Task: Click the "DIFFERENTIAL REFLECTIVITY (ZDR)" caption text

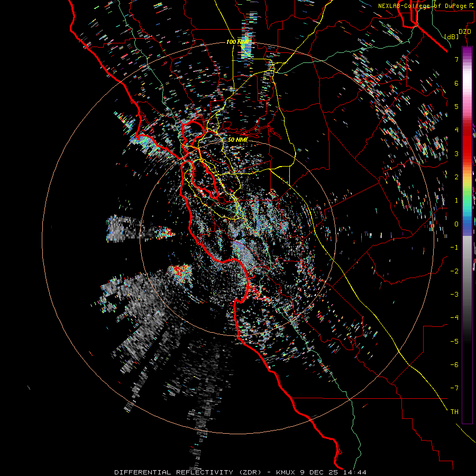Action: pos(188,472)
